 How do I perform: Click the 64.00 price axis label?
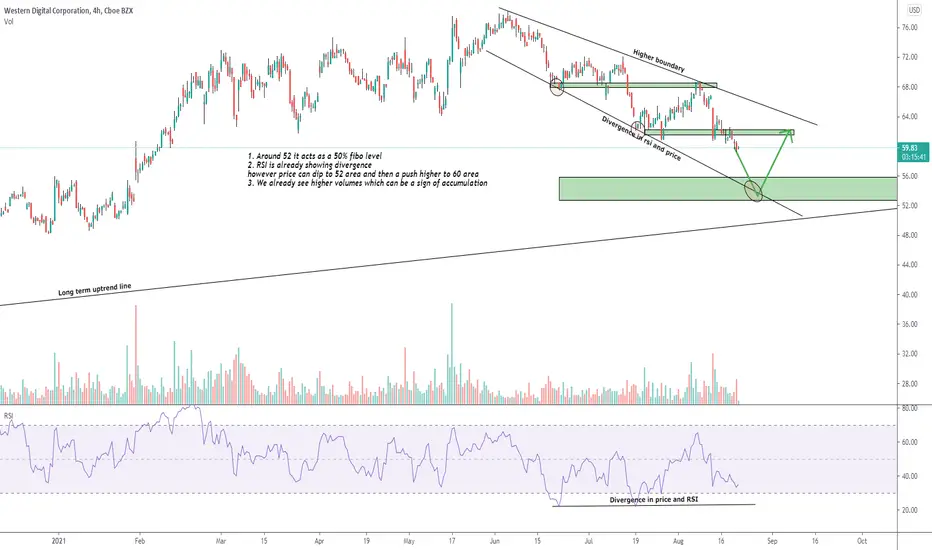909,117
